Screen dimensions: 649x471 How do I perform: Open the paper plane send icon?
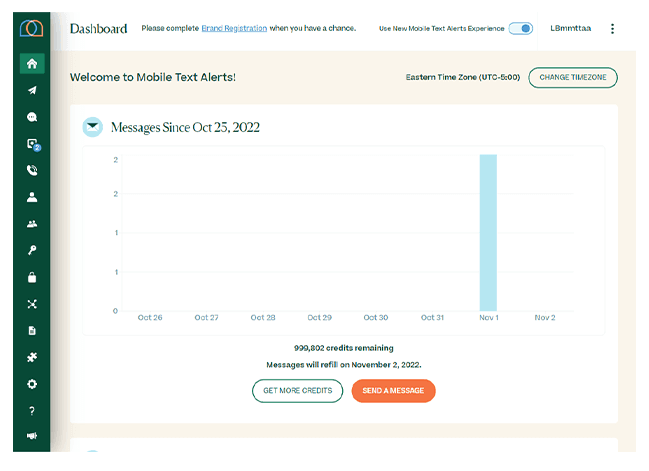pos(32,90)
